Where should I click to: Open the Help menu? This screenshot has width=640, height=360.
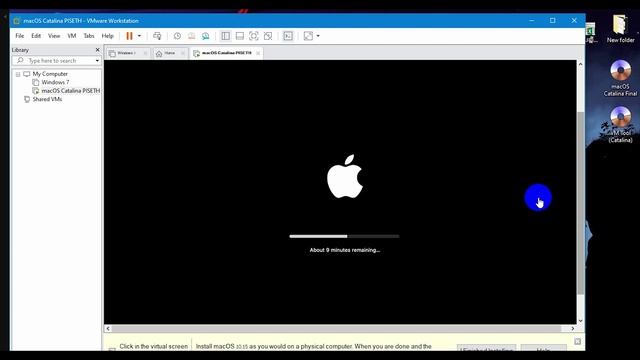coord(107,36)
